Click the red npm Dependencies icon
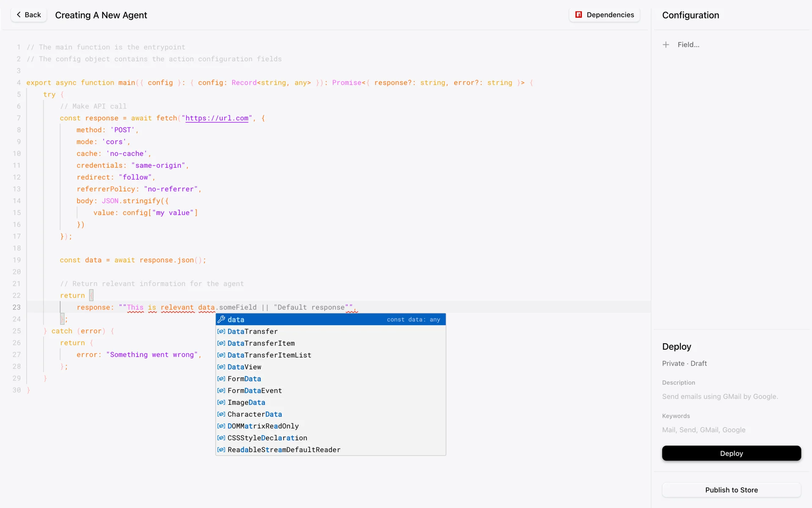The height and width of the screenshot is (508, 812). point(579,15)
